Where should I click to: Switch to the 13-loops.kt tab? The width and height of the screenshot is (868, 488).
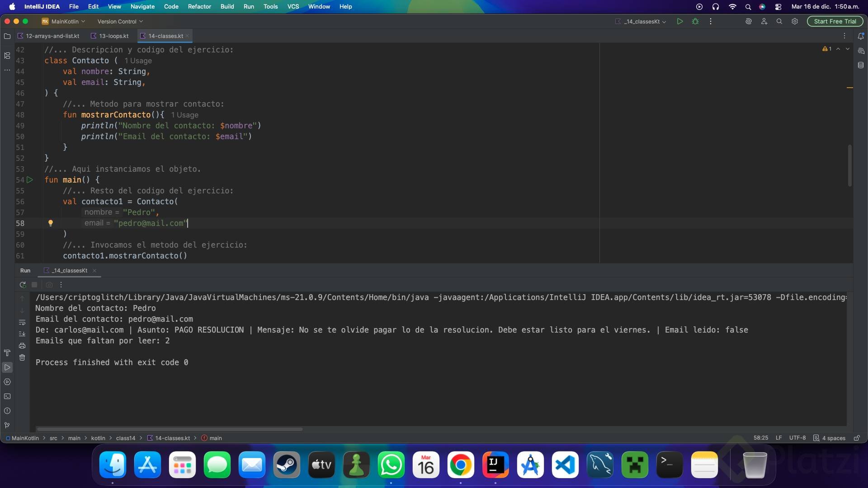click(x=113, y=36)
